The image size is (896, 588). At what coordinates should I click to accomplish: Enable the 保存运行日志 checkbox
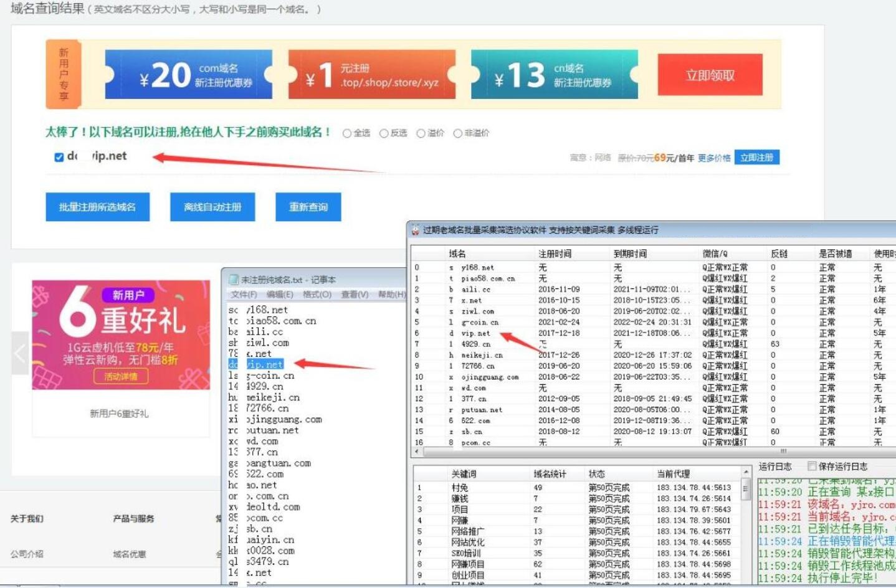(x=812, y=467)
